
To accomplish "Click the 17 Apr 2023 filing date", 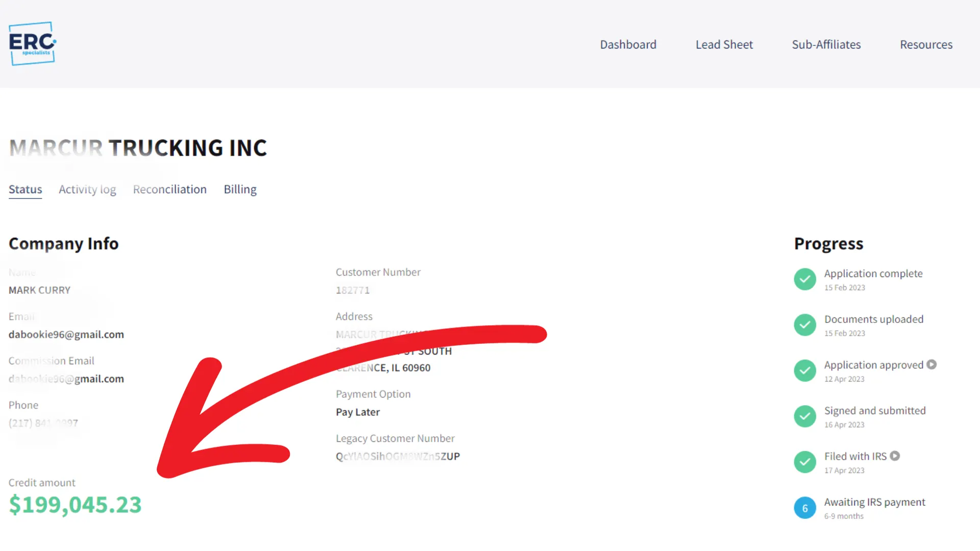I will pyautogui.click(x=844, y=470).
